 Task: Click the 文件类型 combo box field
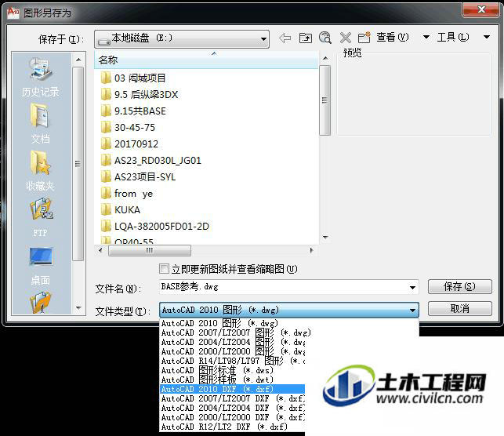point(289,310)
